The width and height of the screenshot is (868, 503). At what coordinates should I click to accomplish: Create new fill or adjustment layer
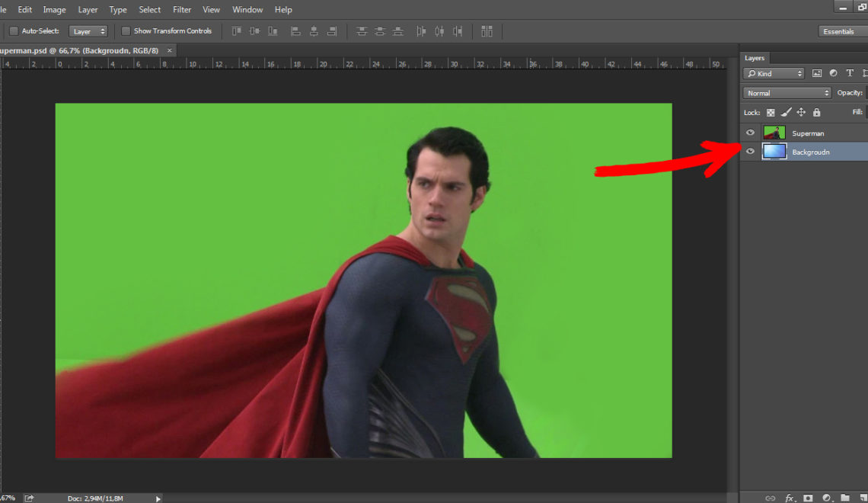pyautogui.click(x=826, y=498)
